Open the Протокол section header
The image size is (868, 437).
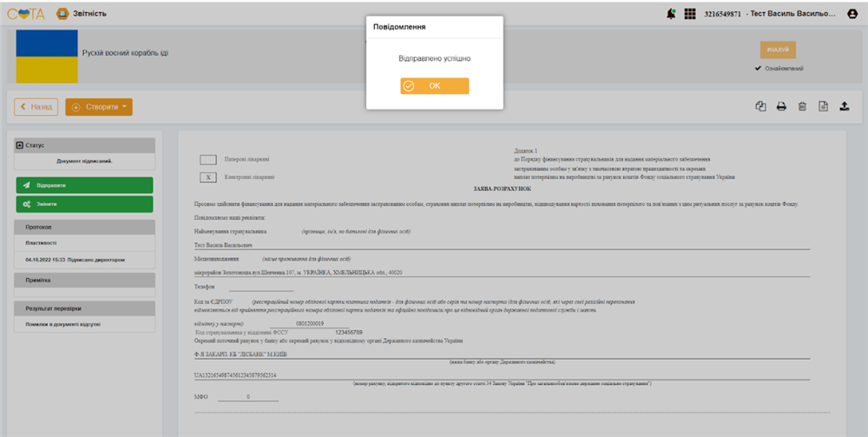pyautogui.click(x=84, y=227)
